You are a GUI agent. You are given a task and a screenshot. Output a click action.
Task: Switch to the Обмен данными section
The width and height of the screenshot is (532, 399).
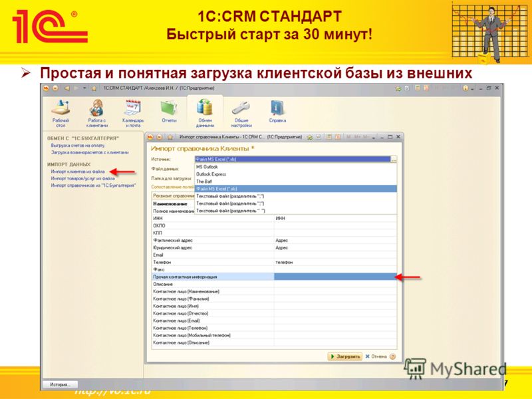pyautogui.click(x=205, y=114)
